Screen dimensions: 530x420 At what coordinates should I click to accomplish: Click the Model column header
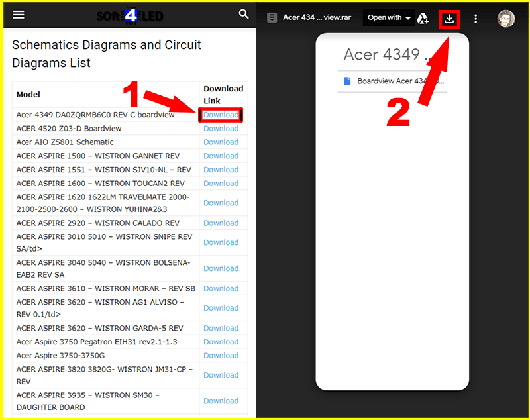point(28,95)
